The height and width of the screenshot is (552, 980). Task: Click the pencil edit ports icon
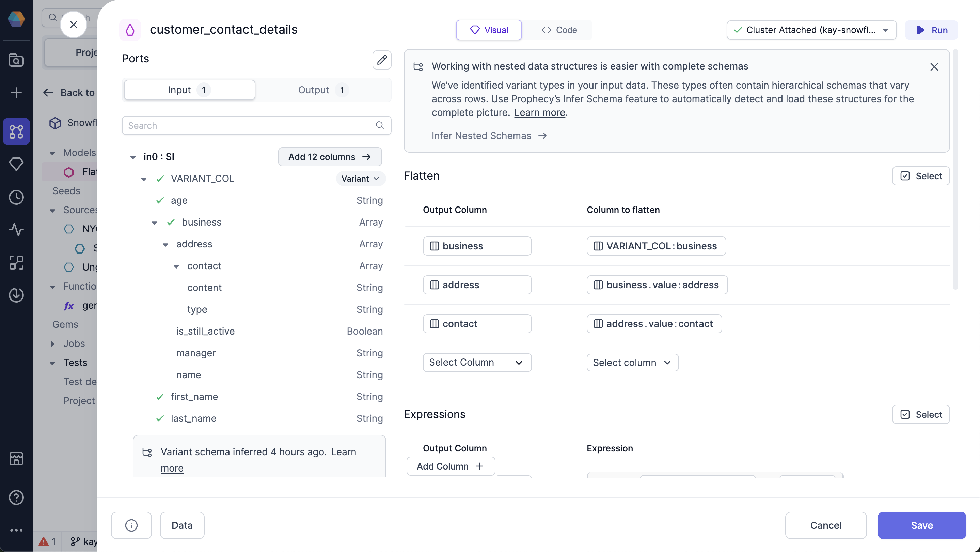click(x=382, y=60)
